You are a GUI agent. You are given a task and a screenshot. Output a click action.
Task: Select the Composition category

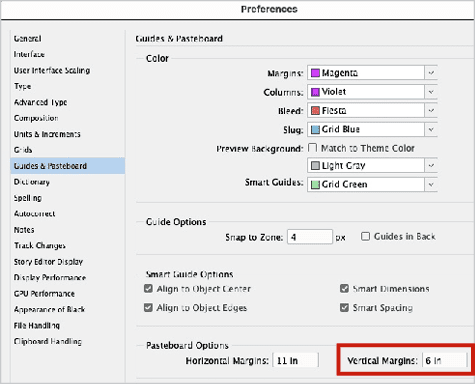click(x=36, y=118)
